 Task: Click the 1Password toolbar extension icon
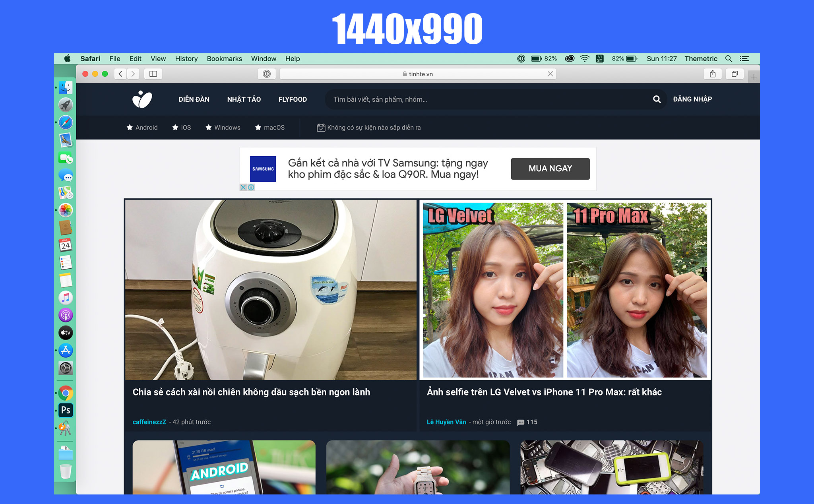coord(267,74)
